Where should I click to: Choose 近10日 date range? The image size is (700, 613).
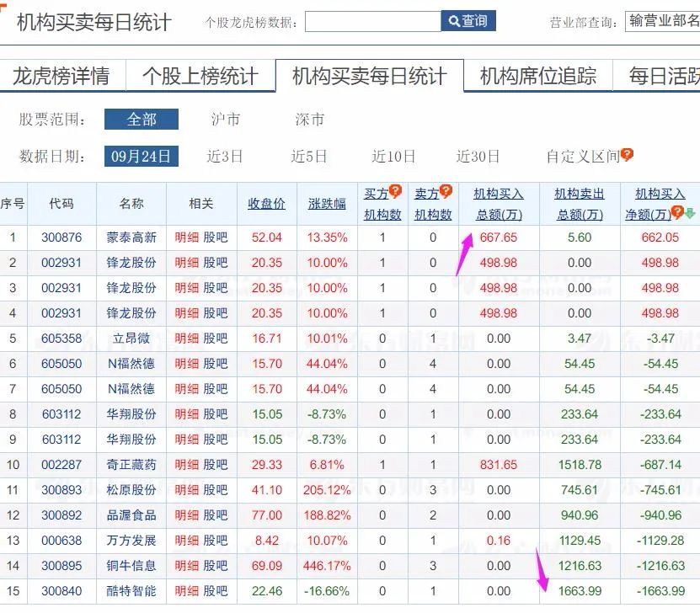pyautogui.click(x=393, y=157)
